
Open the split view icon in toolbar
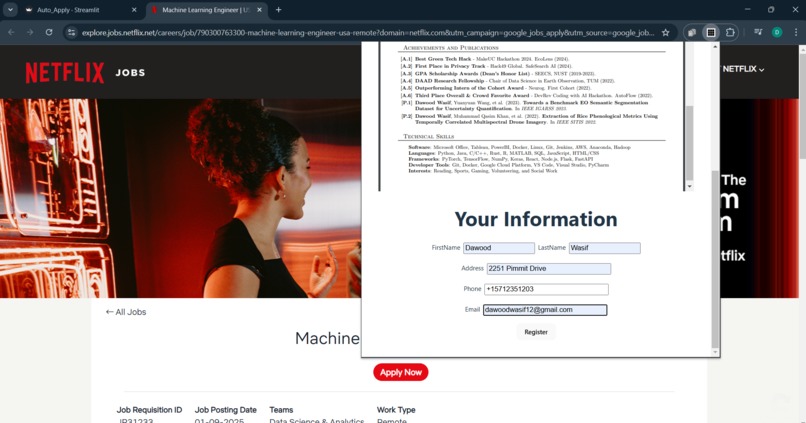692,32
